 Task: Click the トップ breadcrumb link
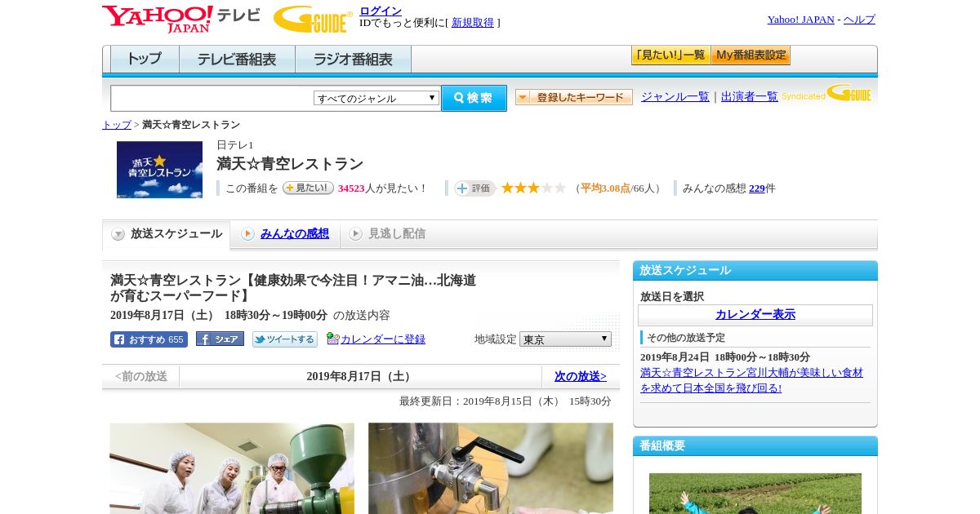117,125
